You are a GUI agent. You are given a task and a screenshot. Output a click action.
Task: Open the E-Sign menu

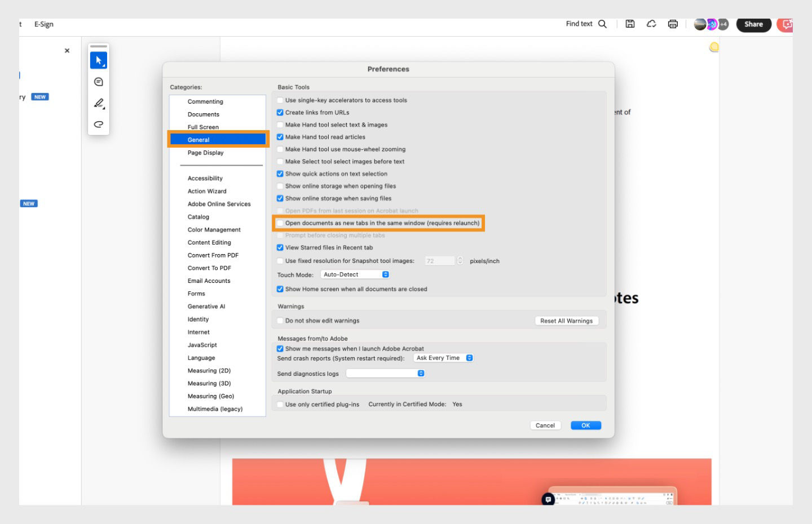pyautogui.click(x=44, y=24)
